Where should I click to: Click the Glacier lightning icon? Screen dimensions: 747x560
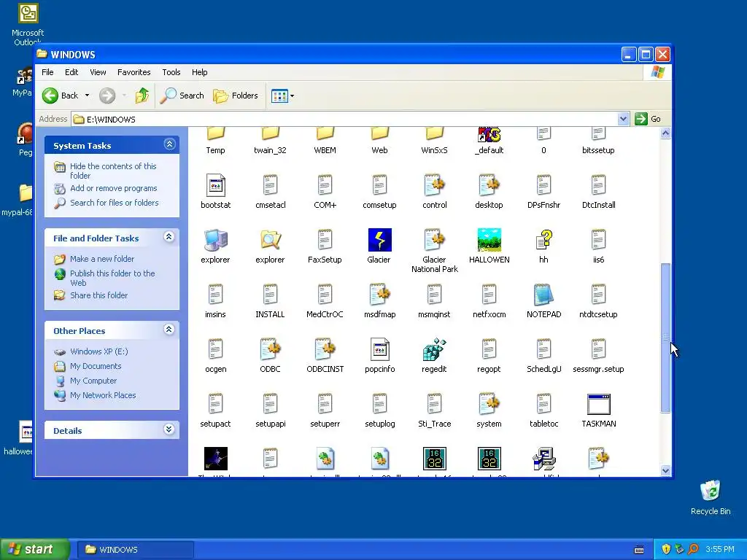(x=379, y=240)
